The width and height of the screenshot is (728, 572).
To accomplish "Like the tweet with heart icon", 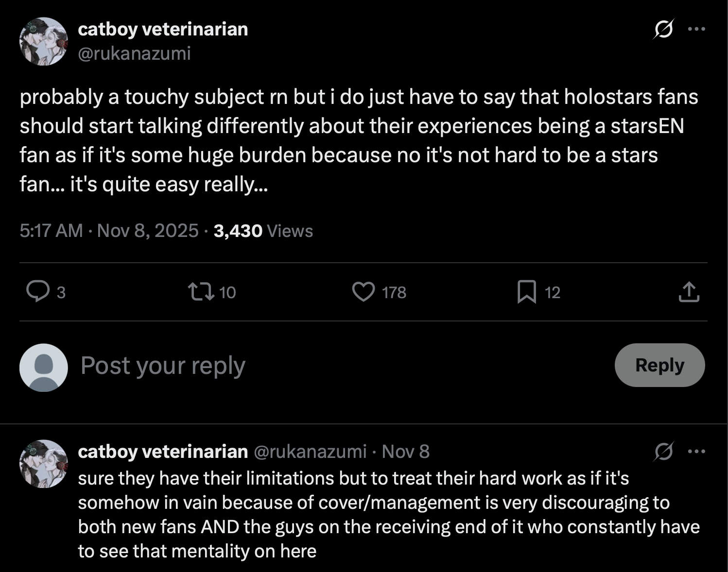I will tap(363, 292).
